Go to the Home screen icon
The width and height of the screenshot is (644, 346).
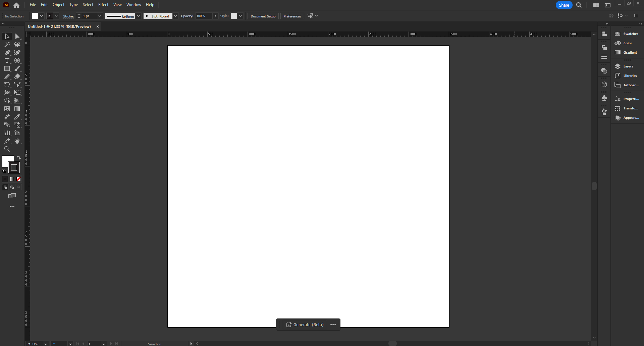click(x=16, y=5)
